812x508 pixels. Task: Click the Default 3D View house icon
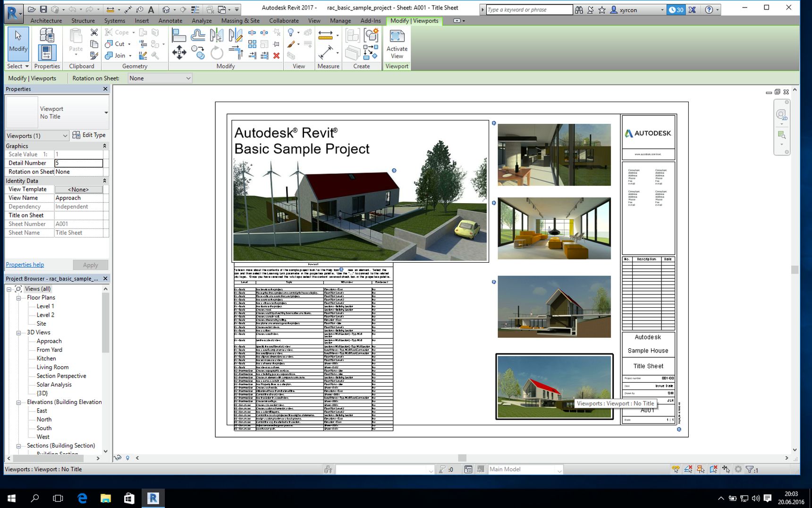point(166,9)
